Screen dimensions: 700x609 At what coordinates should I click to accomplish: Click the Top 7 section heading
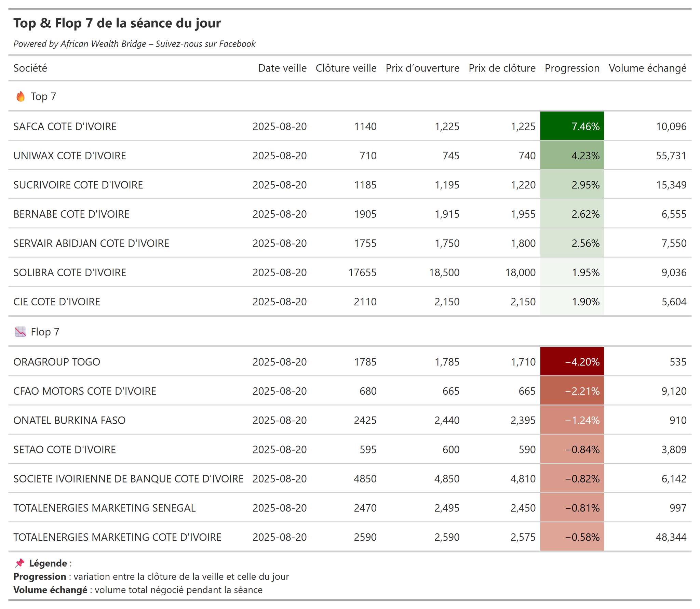click(x=43, y=96)
